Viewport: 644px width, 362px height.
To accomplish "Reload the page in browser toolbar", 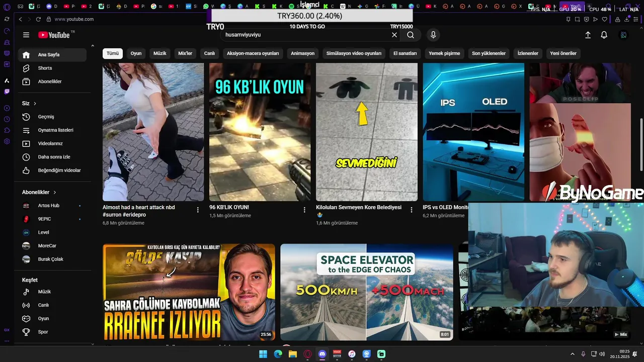I will click(x=38, y=19).
